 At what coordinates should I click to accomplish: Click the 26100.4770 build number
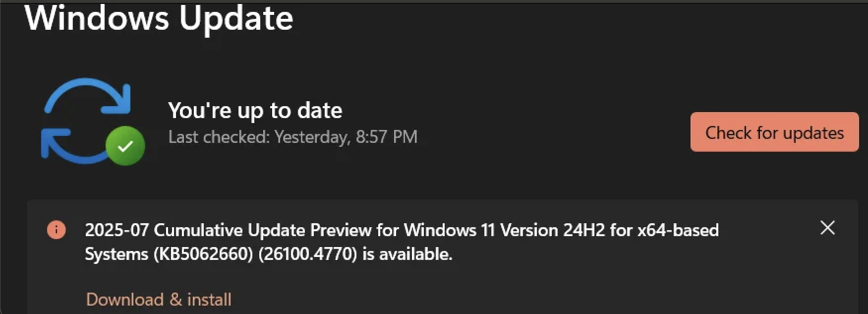pyautogui.click(x=307, y=254)
